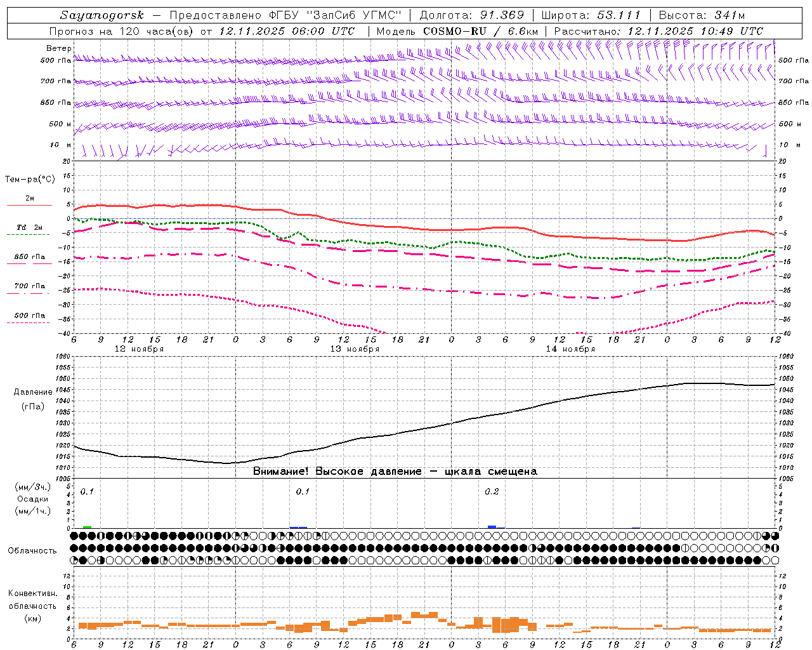Viewport: 812px width, 650px height.
Task: Select the text 'Предоставлено ФГБУ "ЗапСиб УГМС"'
Action: pos(285,15)
